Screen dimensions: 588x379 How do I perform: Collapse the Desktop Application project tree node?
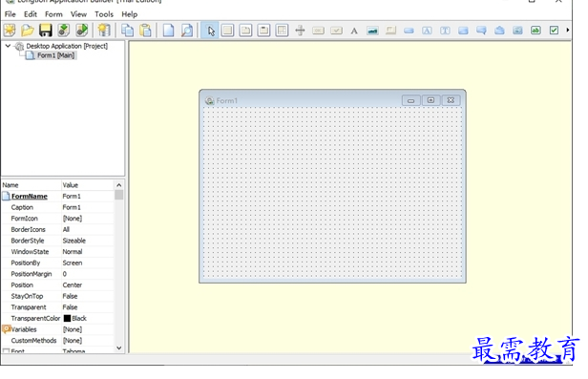click(x=8, y=46)
